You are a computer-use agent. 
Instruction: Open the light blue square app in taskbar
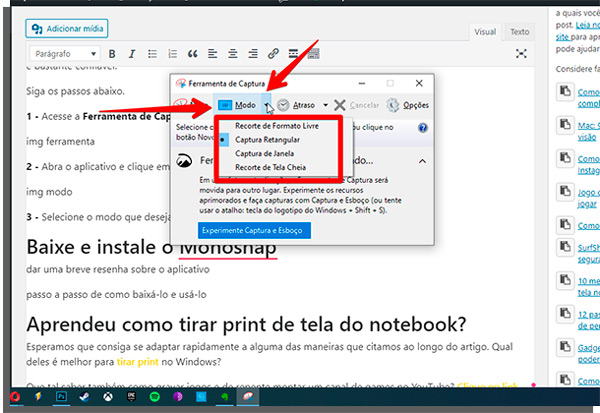[201, 397]
